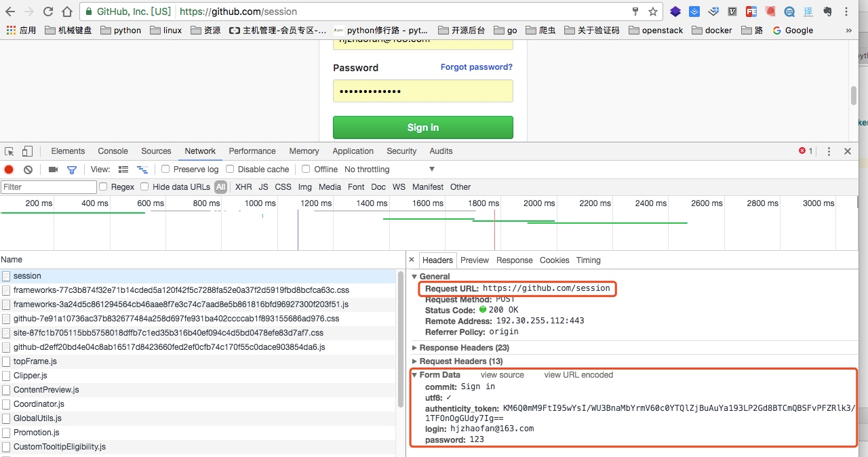The width and height of the screenshot is (868, 457).
Task: Click the green Sign in button
Action: pos(423,127)
